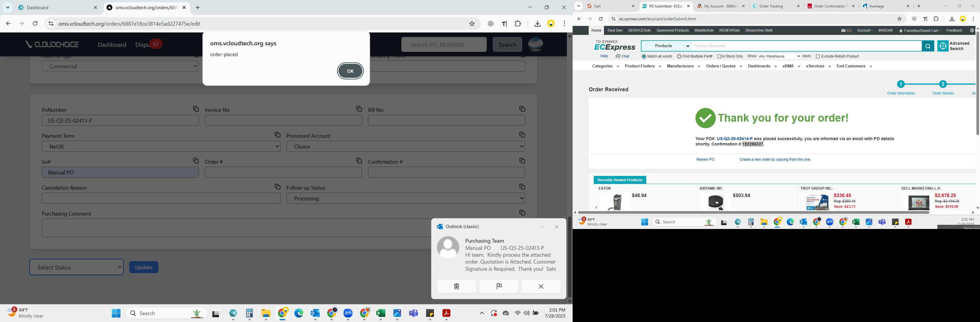This screenshot has width=980, height=322.
Task: Click copy icon beside Cancelation Reason
Action: click(x=277, y=187)
